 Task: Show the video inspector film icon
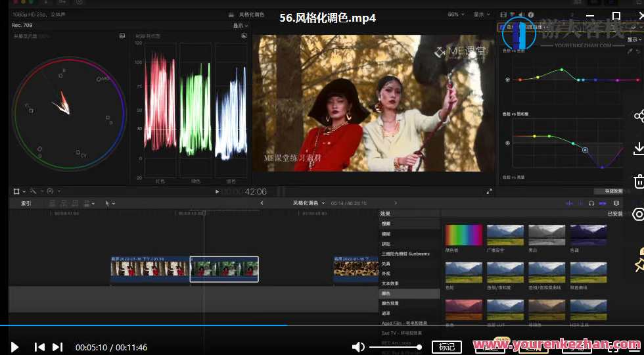click(x=503, y=14)
